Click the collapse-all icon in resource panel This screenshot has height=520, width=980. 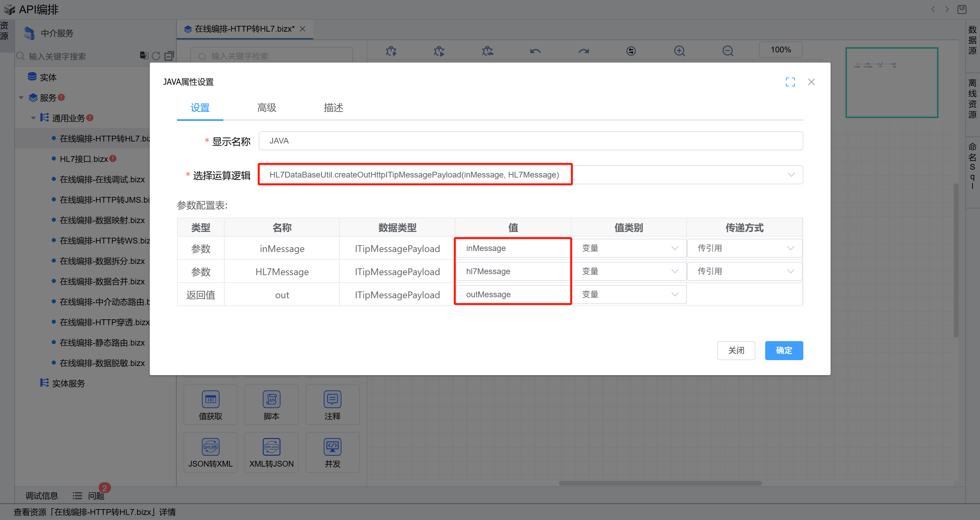pyautogui.click(x=169, y=56)
